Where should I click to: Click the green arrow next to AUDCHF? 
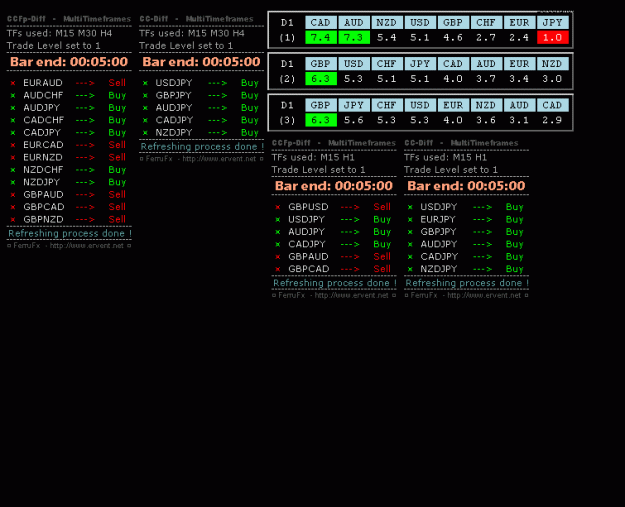(85, 96)
